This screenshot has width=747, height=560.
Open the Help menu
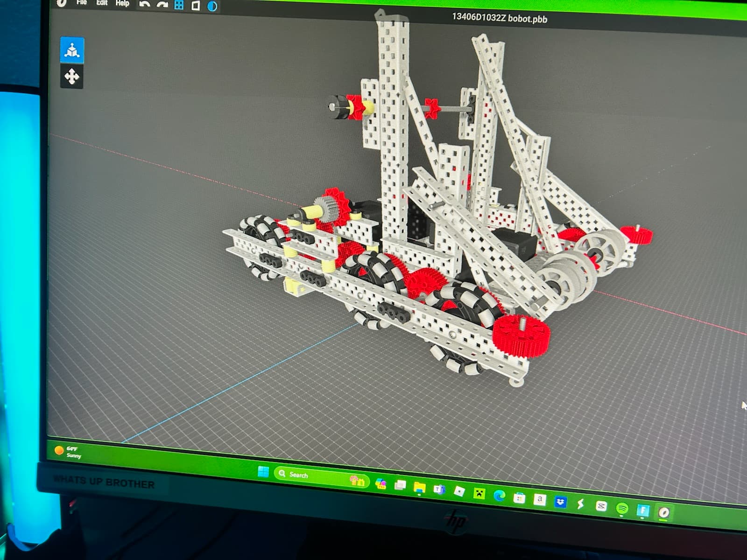pos(123,4)
